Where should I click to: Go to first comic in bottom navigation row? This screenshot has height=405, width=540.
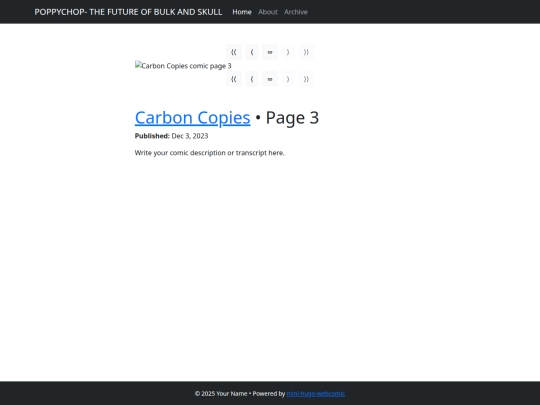click(x=233, y=79)
